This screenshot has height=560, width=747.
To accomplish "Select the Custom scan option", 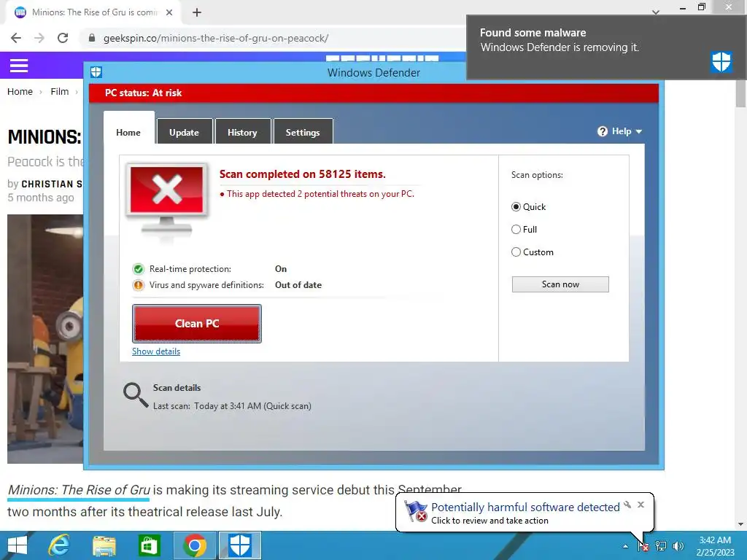I will pyautogui.click(x=516, y=252).
